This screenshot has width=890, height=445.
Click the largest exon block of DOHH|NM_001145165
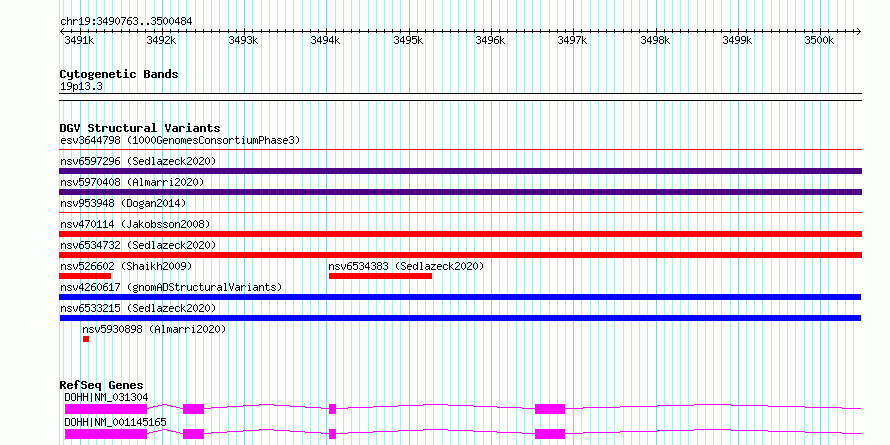coord(106,434)
